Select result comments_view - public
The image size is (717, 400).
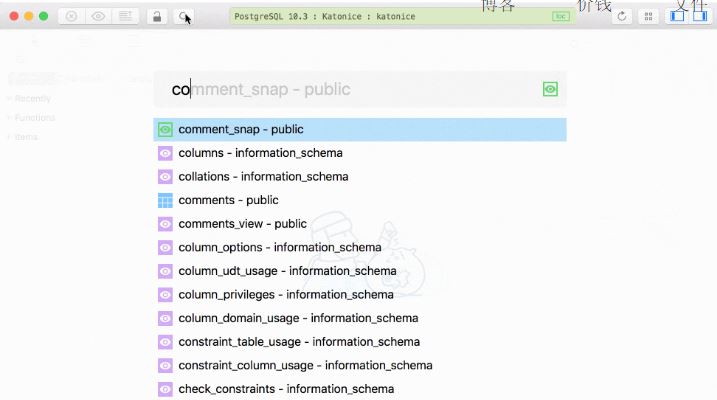click(360, 224)
